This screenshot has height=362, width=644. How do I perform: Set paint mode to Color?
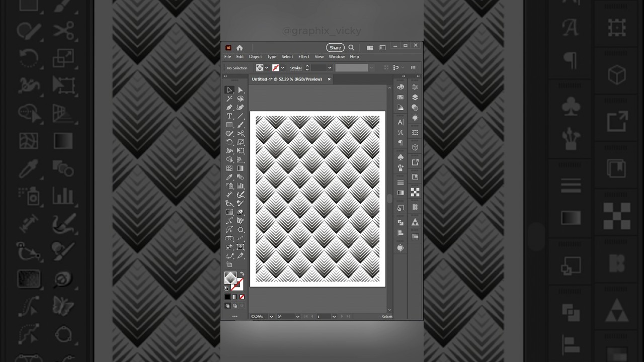click(x=227, y=297)
